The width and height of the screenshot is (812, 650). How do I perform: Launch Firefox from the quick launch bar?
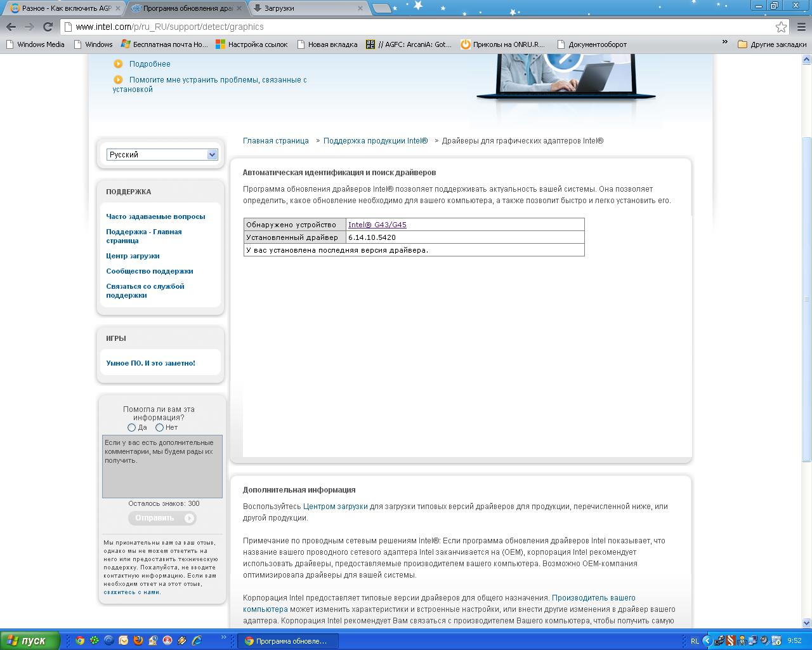click(x=138, y=640)
